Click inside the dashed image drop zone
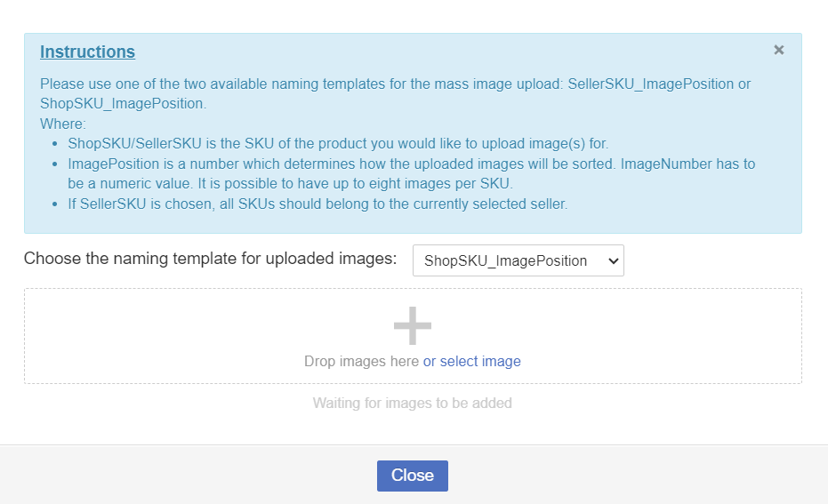Viewport: 828px width, 504px height. tap(178, 336)
